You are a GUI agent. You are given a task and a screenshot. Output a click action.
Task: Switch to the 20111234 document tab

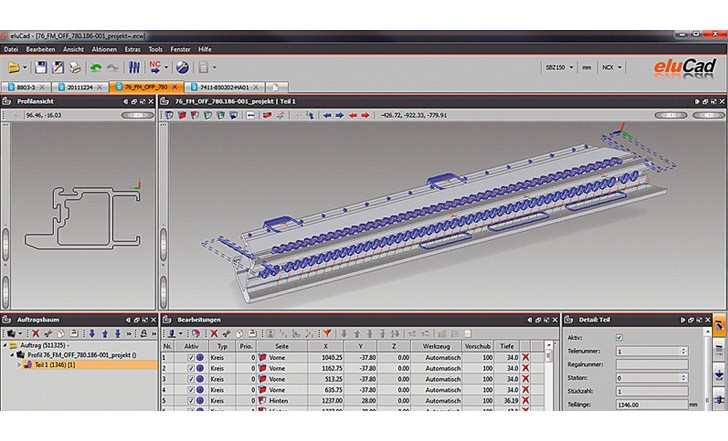pos(80,87)
